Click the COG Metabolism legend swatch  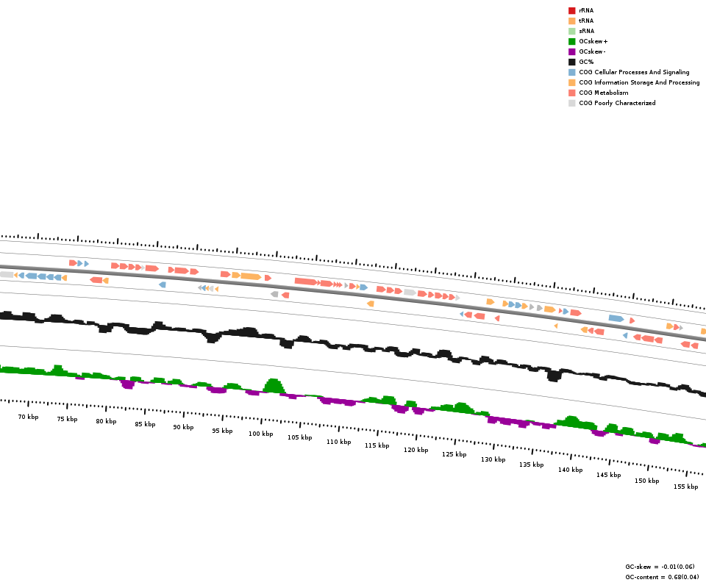click(x=571, y=93)
